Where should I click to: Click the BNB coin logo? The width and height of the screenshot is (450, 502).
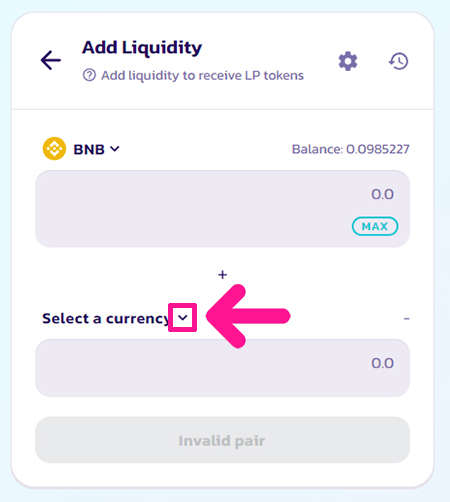54,149
